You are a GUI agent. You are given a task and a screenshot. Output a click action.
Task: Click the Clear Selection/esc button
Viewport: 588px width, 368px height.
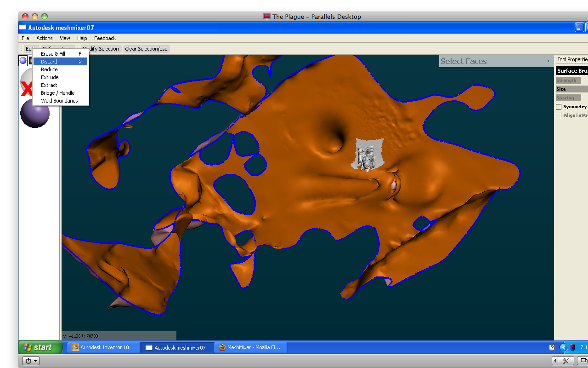[146, 49]
